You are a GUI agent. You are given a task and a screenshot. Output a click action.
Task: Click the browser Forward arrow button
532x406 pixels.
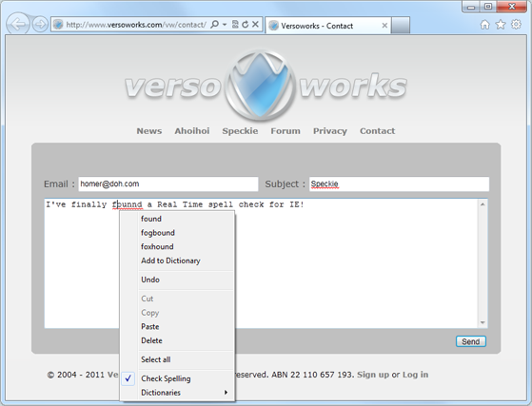(40, 25)
